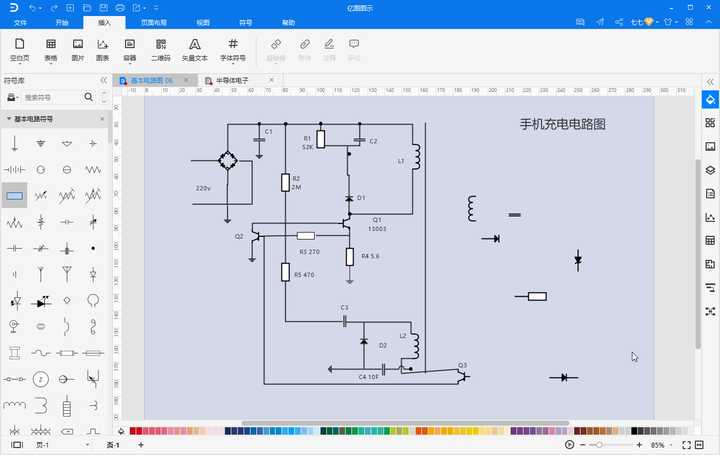Open the zoom percentage dropdown

click(671, 445)
